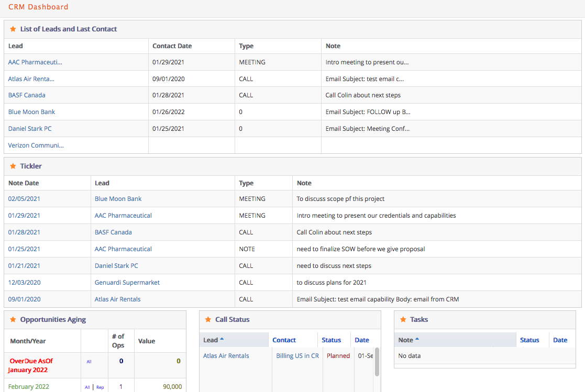Screen dimensions: 585x392
Task: Click 'To discuss scope pf this project' note
Action: pos(340,199)
